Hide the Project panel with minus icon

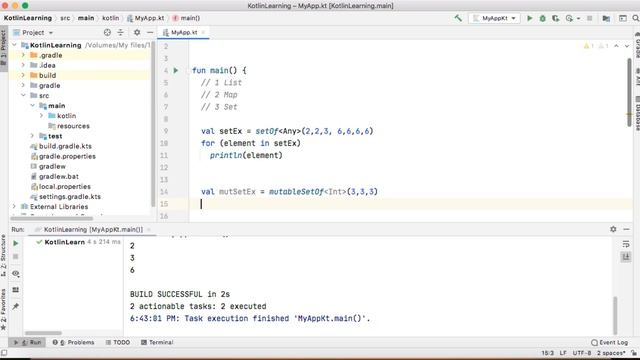(x=150, y=32)
